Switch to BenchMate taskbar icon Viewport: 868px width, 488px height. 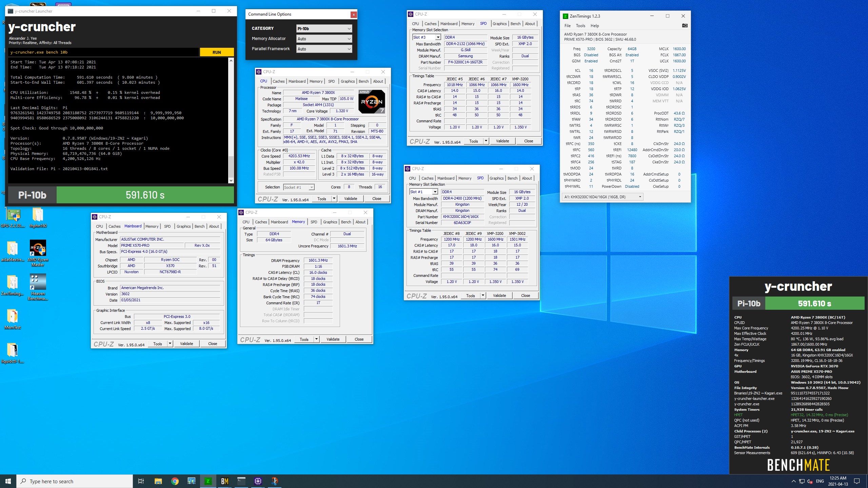(224, 481)
